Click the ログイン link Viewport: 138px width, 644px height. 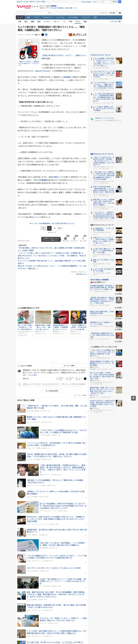click(42, 8)
